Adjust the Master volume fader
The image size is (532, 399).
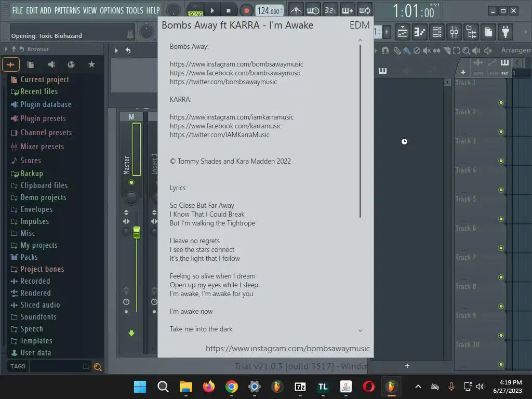(137, 232)
